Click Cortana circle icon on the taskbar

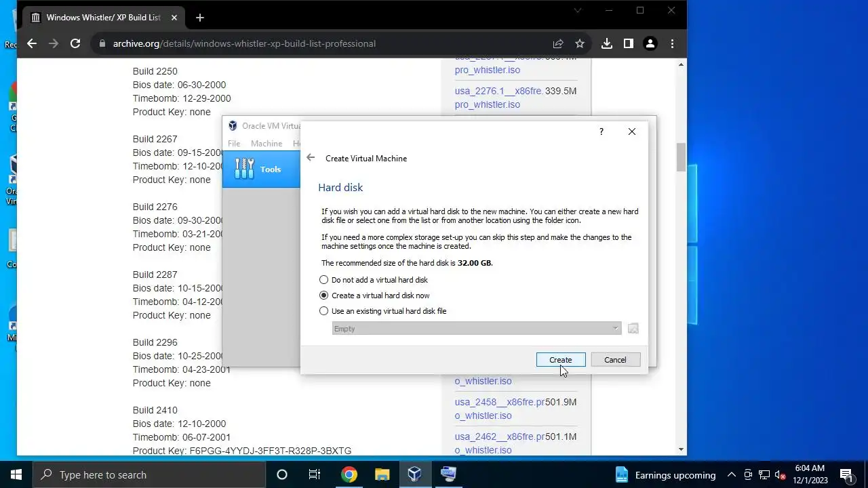point(282,474)
